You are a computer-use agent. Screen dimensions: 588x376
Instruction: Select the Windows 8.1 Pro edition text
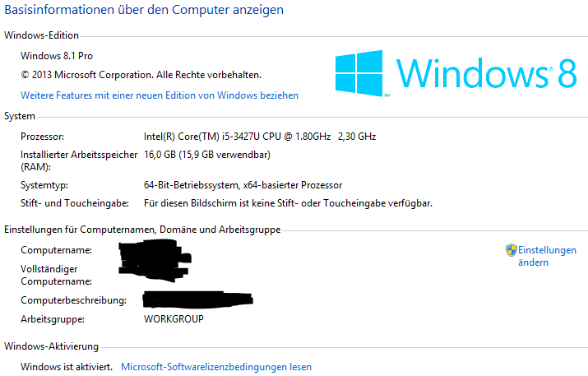pyautogui.click(x=57, y=56)
